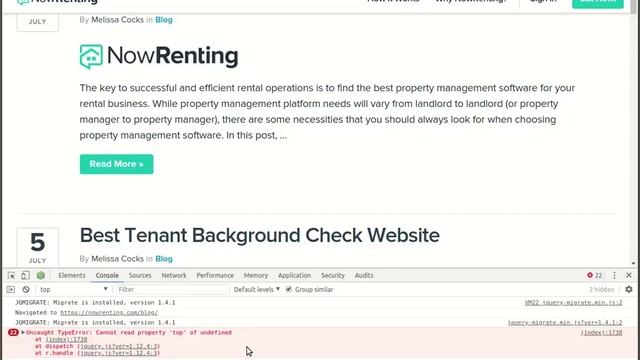The width and height of the screenshot is (640, 360).
Task: Switch to the Audits tab
Action: coord(364,276)
